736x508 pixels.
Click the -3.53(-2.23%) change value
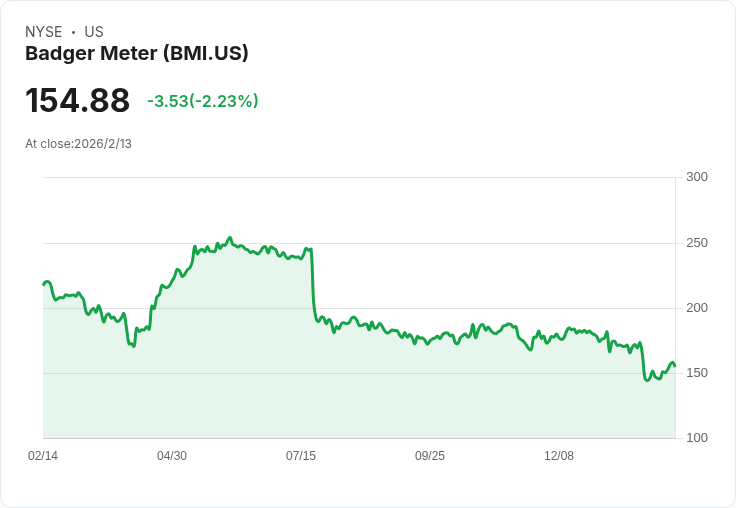point(203,101)
